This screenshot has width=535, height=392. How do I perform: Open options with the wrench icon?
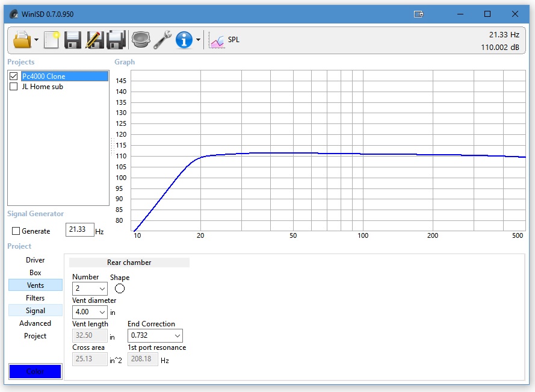(x=162, y=40)
